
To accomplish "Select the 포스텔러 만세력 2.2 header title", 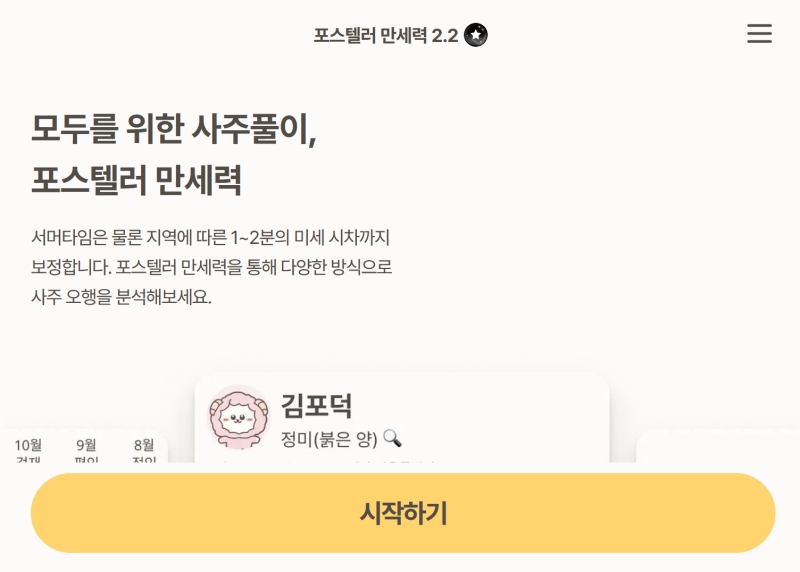I will tap(386, 36).
